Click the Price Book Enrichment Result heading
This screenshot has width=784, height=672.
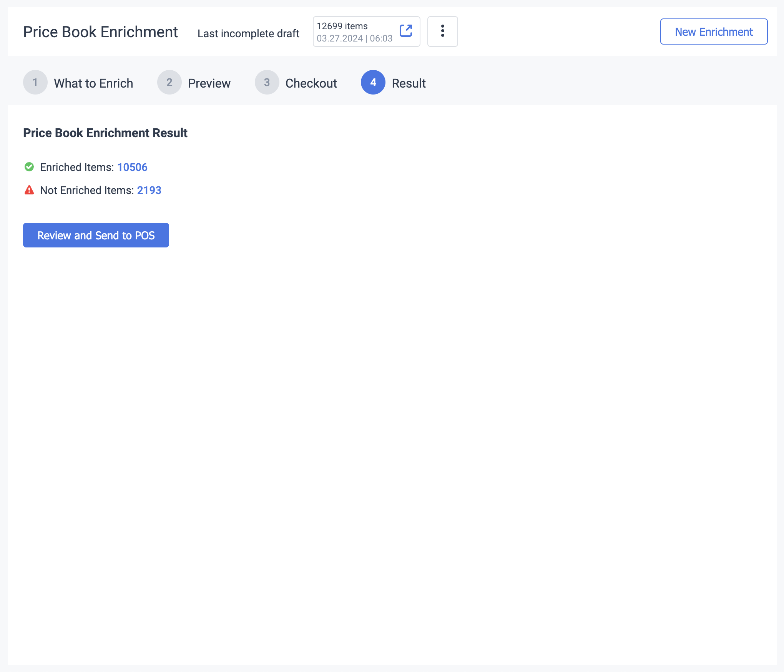105,133
